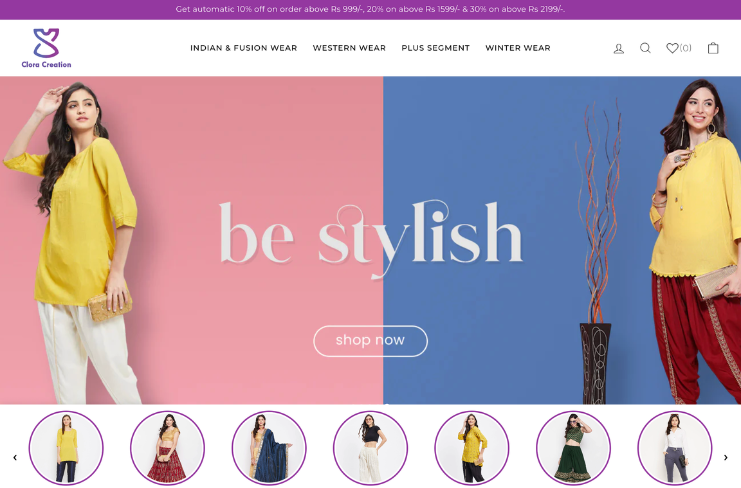Viewport: 741px width, 488px height.
Task: Select the blue dupatta circle thumbnail
Action: click(269, 448)
